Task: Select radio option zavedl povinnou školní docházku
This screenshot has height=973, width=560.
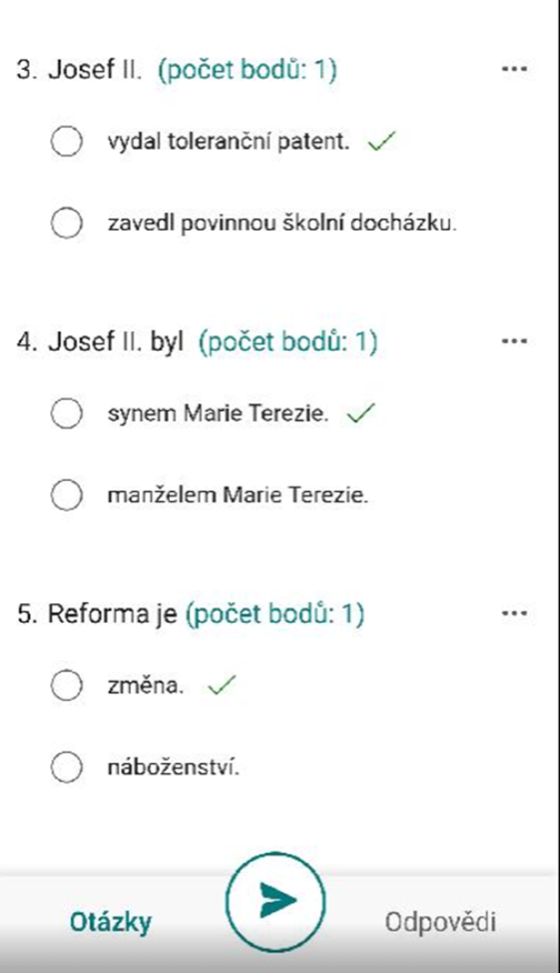Action: [66, 223]
